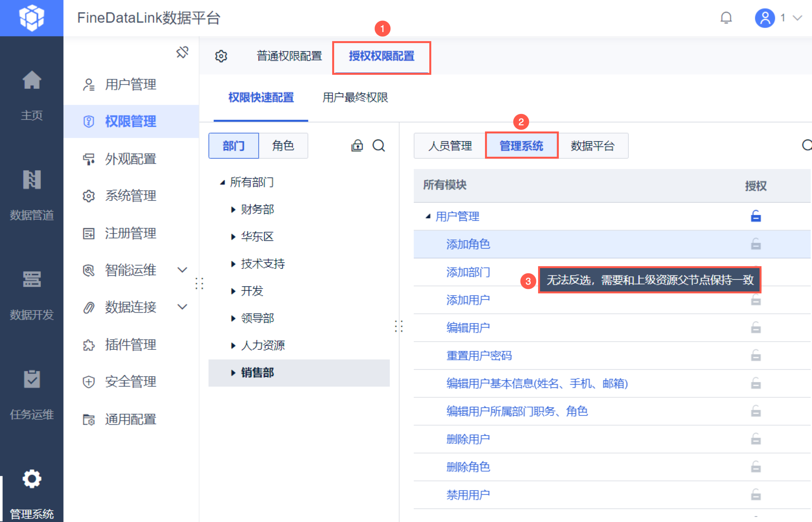Click the notification bell icon
Viewport: 812px width, 522px height.
[726, 17]
